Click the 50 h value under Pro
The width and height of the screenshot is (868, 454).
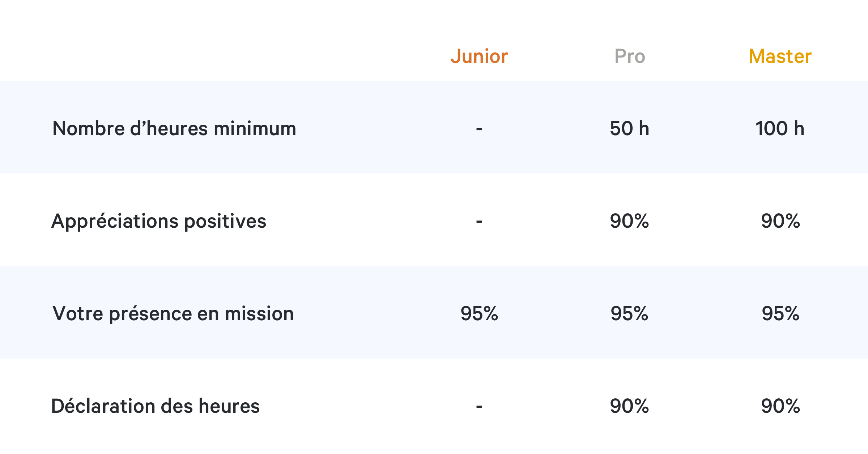pos(630,129)
